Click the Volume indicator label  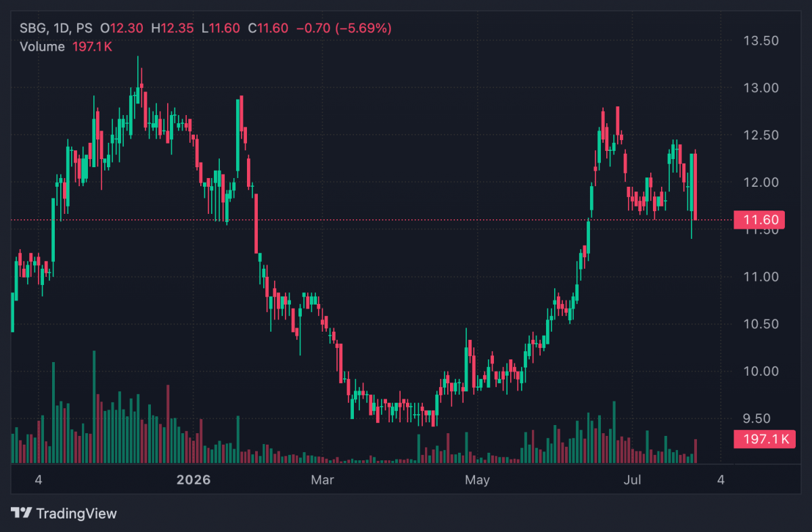(x=42, y=47)
